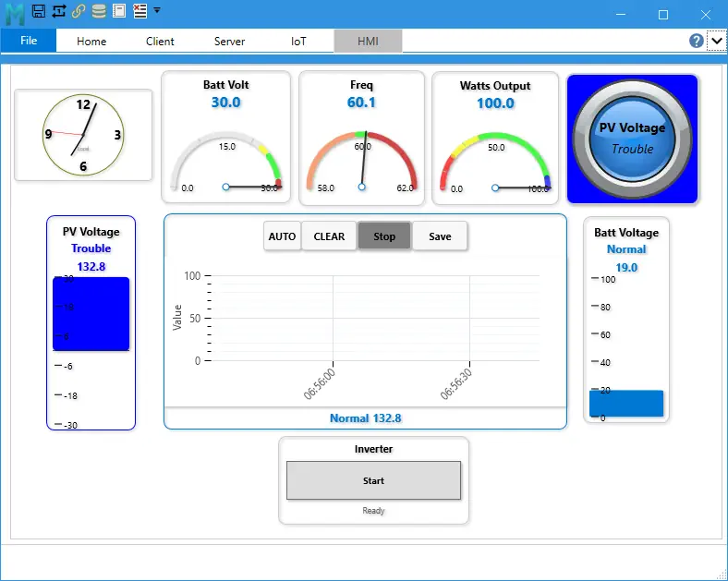Click the round PV Voltage Trouble indicator
Image resolution: width=728 pixels, height=581 pixels.
pos(632,139)
